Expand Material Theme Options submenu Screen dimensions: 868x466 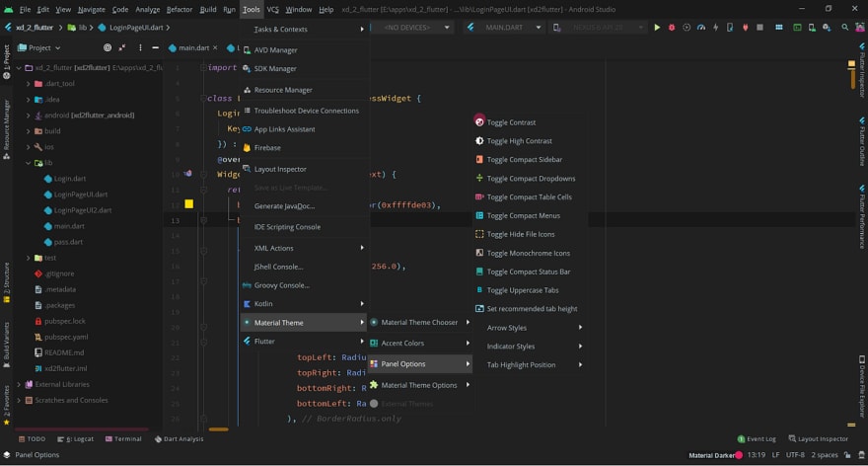pos(420,386)
